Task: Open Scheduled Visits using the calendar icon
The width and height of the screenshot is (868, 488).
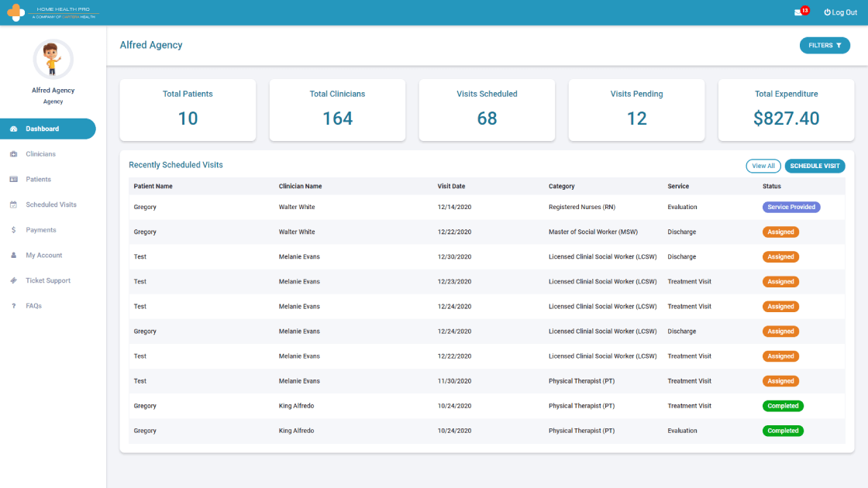Action: click(14, 204)
